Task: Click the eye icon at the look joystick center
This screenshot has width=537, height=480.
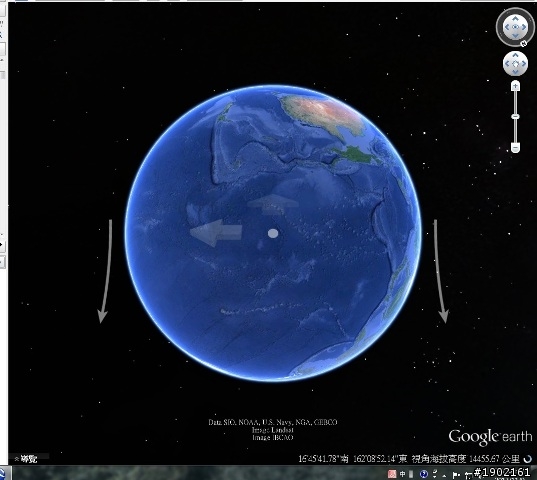Action: [515, 27]
